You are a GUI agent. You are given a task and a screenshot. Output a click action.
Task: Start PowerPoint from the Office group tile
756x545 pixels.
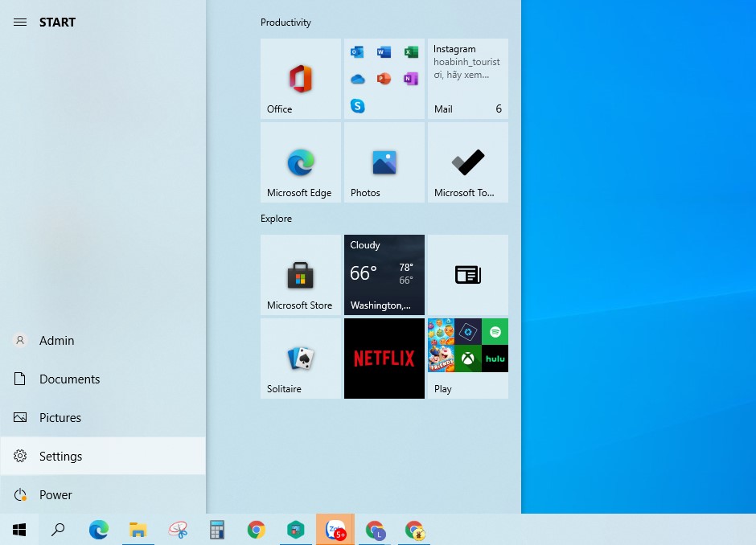[384, 79]
